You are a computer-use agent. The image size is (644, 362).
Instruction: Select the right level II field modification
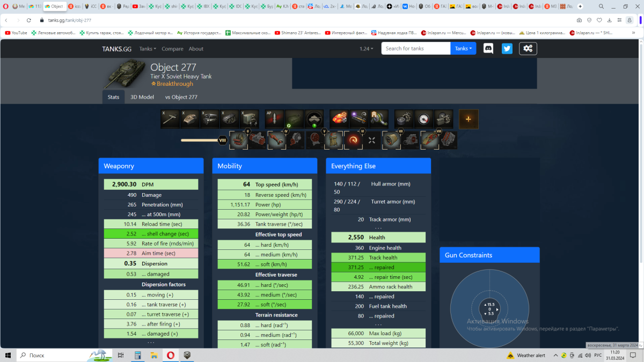point(257,141)
